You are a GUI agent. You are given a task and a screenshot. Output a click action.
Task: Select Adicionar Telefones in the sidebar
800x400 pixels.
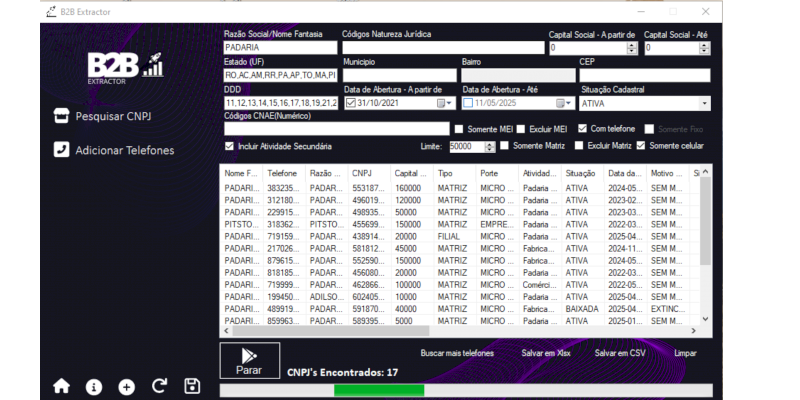pyautogui.click(x=125, y=150)
